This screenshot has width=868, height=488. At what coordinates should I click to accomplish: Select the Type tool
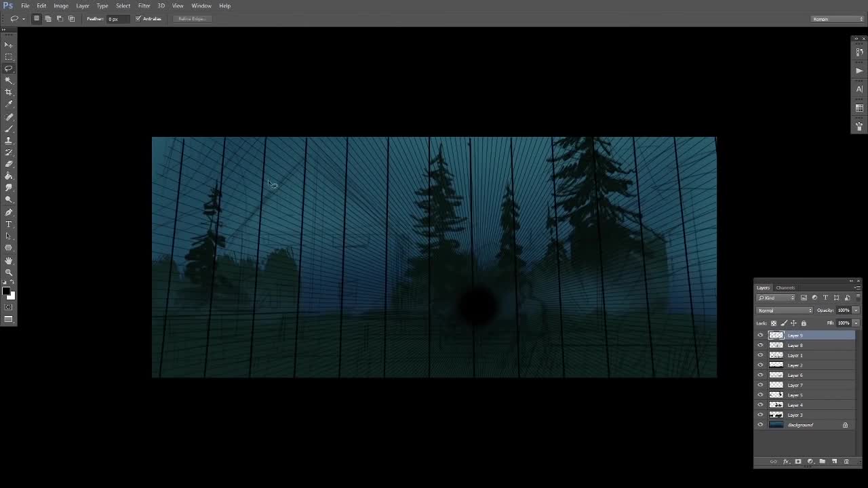coord(9,224)
